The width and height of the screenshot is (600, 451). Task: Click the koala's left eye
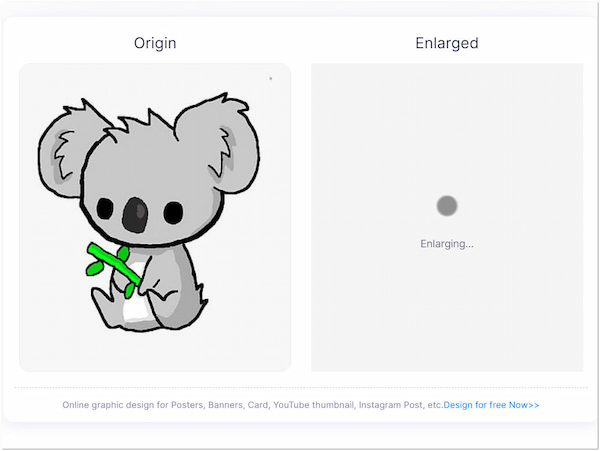[105, 208]
